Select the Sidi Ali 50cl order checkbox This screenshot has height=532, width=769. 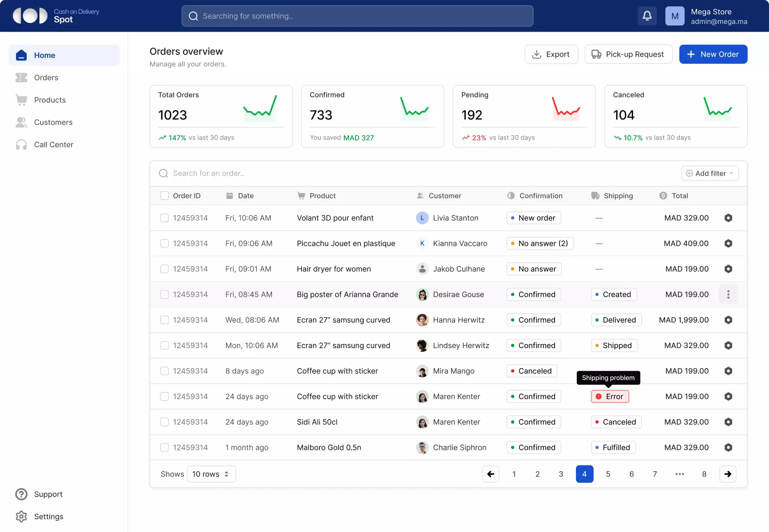[x=164, y=422]
